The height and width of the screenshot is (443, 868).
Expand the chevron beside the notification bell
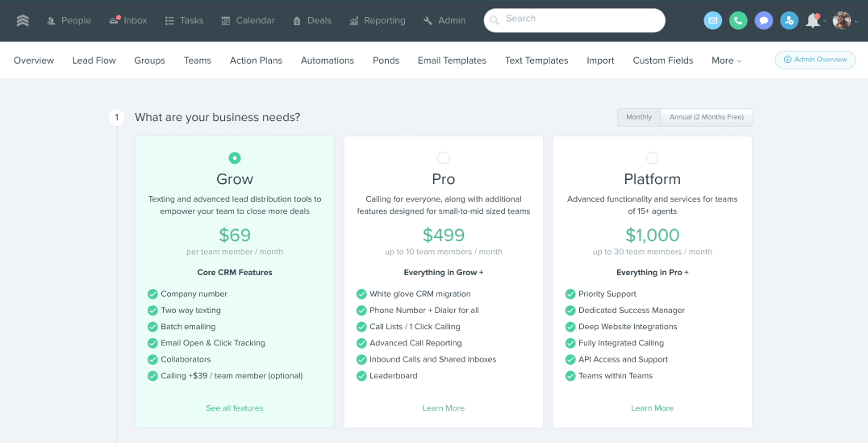tap(825, 22)
